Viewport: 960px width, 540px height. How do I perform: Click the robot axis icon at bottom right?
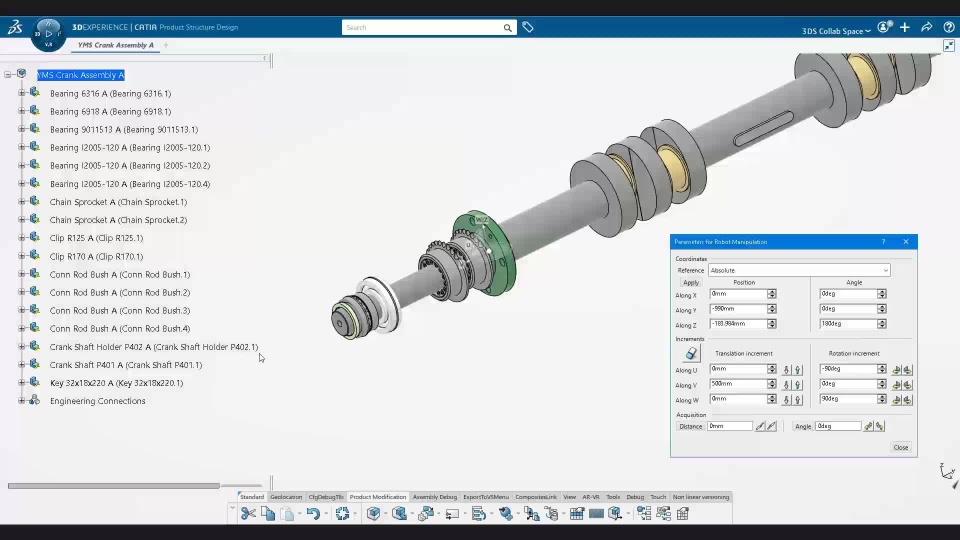(x=947, y=472)
